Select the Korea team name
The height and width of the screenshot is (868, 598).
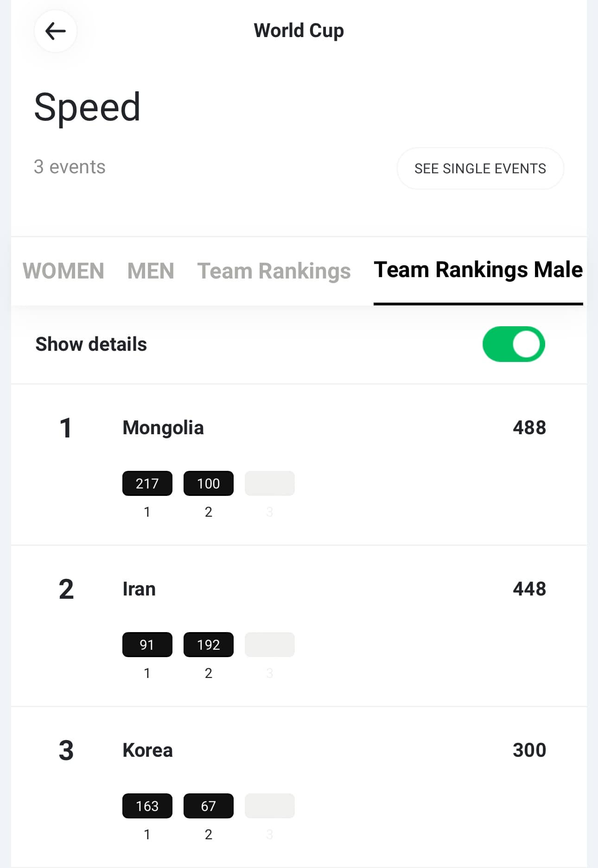[147, 750]
